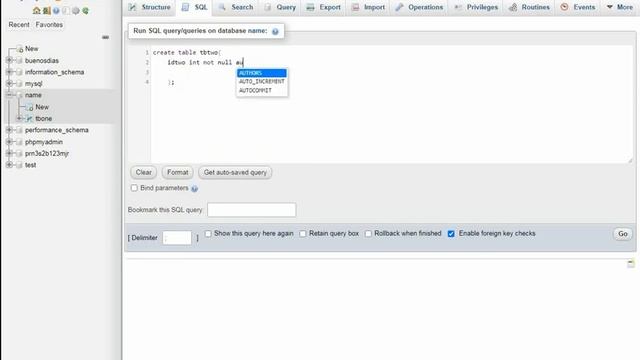Open the Search tab
Viewport: 640px width, 360px height.
[x=236, y=7]
